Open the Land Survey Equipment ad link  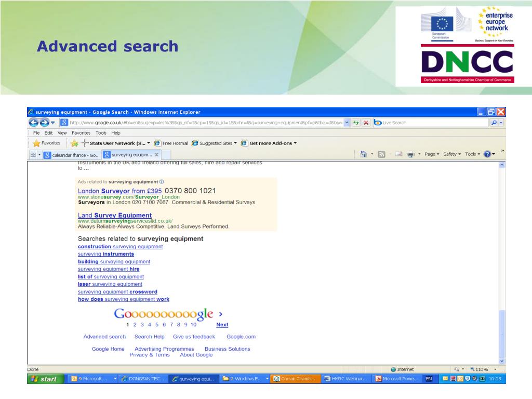point(115,216)
